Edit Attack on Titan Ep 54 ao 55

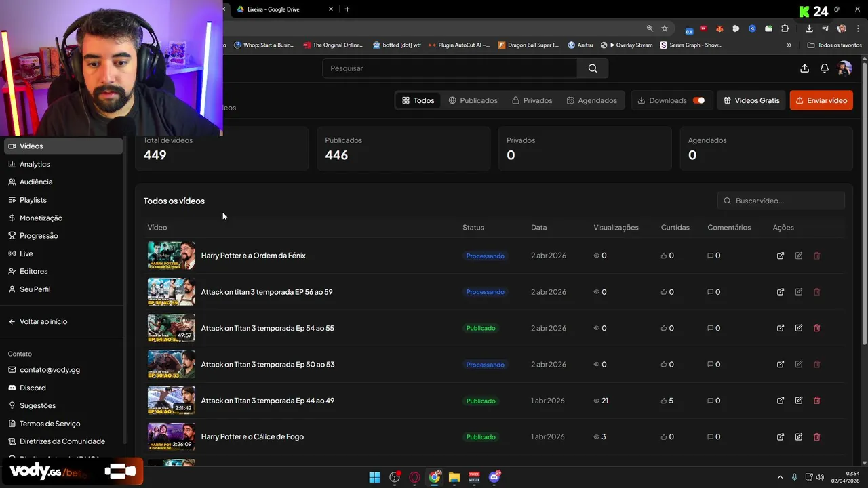coord(799,328)
